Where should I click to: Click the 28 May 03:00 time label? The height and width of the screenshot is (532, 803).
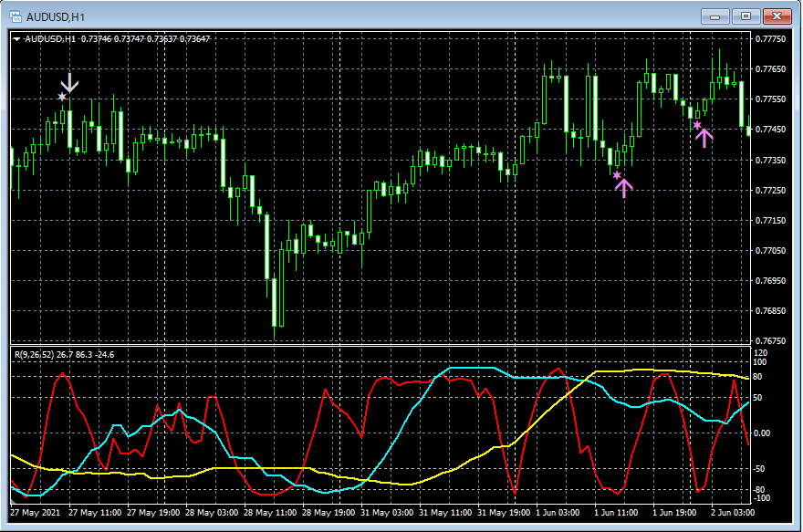(x=214, y=513)
